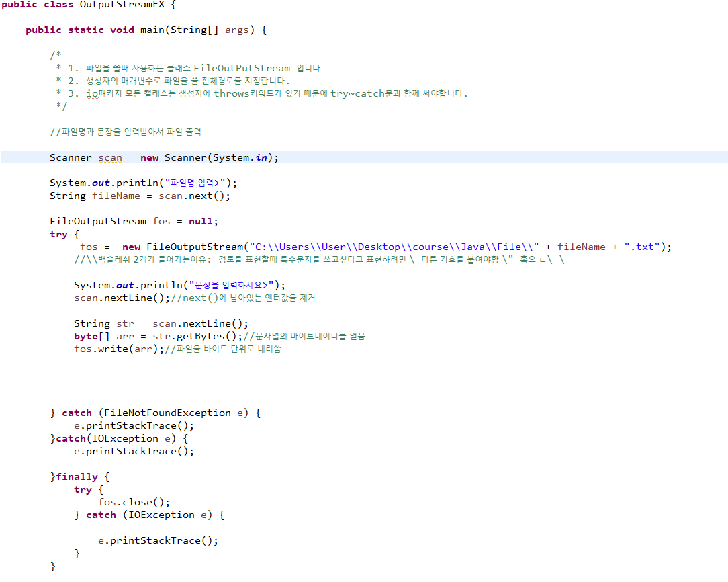Click scan.nextLine(); with enter-removal comment
728x582 pixels.
click(x=194, y=298)
